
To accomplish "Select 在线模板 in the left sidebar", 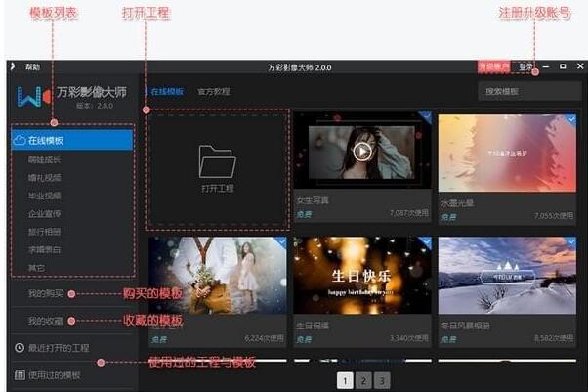I will [72, 140].
